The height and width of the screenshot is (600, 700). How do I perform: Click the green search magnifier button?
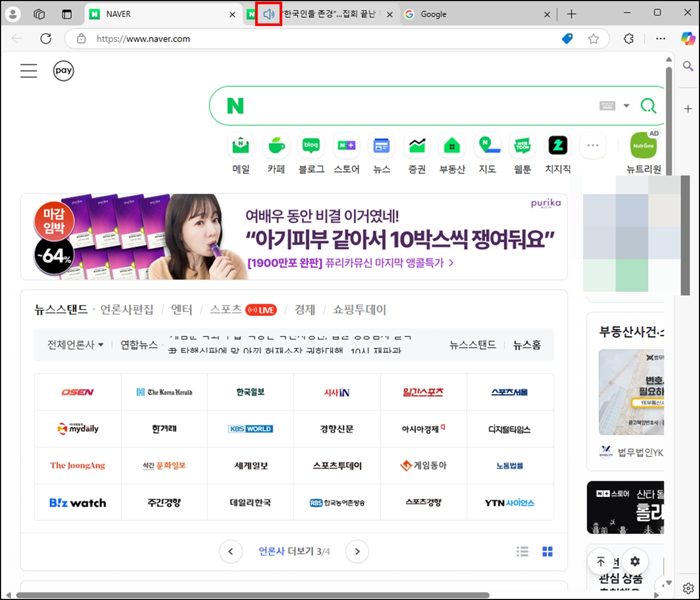tap(648, 106)
